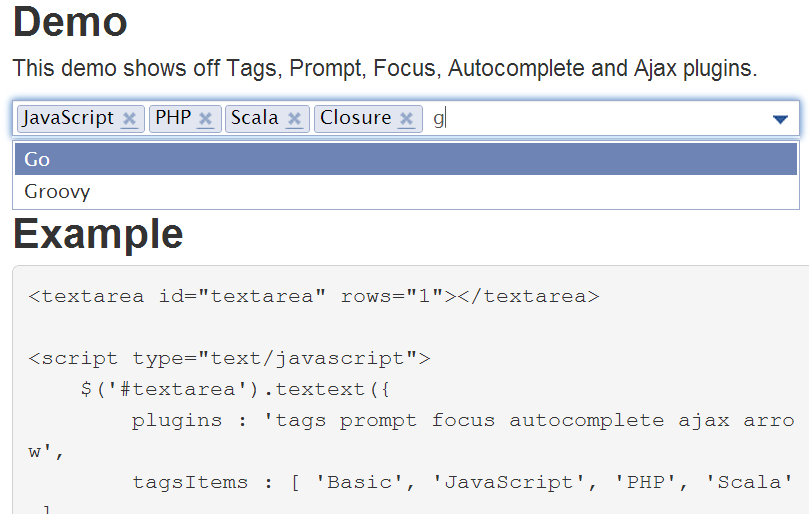Click the tagsItems array line in the code
The image size is (809, 514).
463,482
